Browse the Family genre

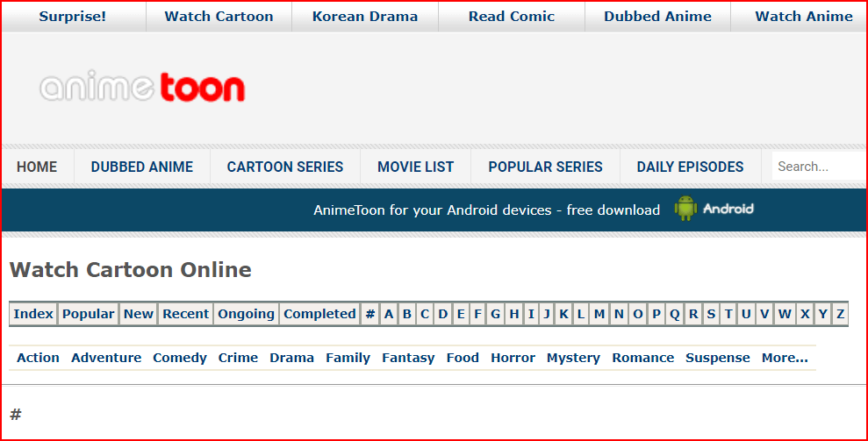click(348, 358)
